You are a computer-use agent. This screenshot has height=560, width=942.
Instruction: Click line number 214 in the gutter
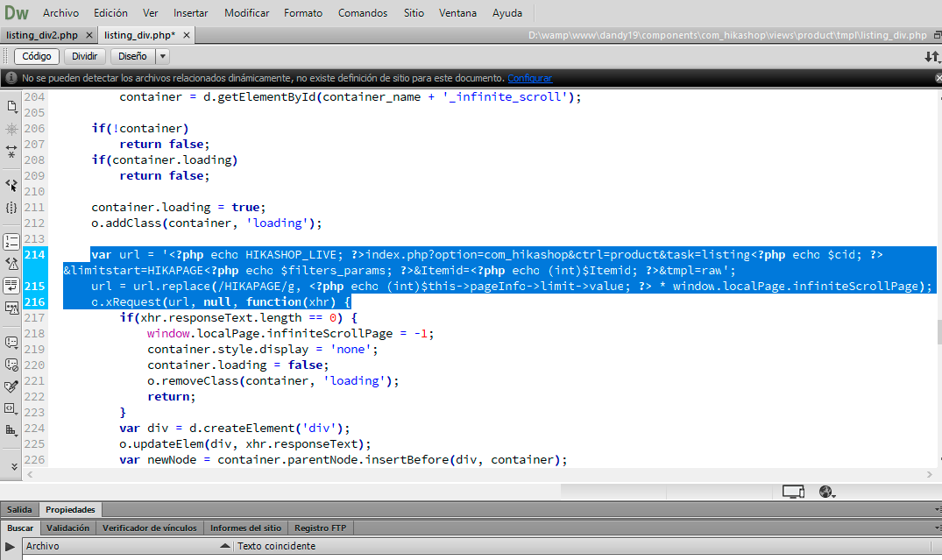(35, 255)
